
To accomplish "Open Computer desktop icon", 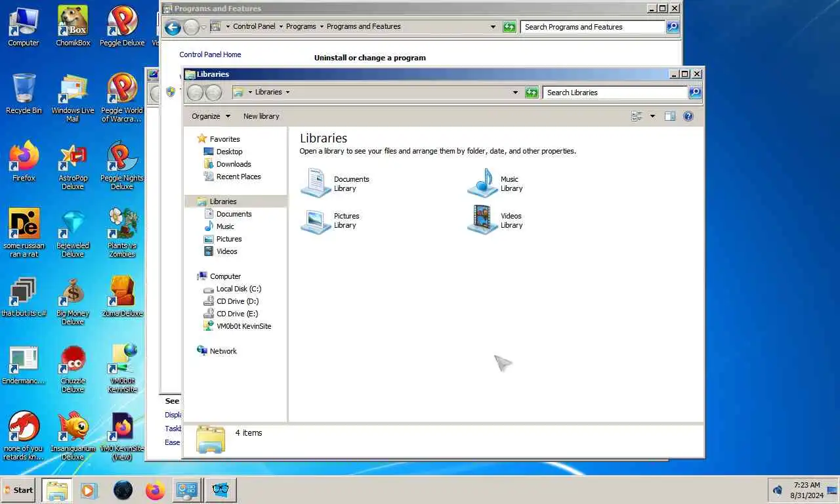I will [x=24, y=26].
